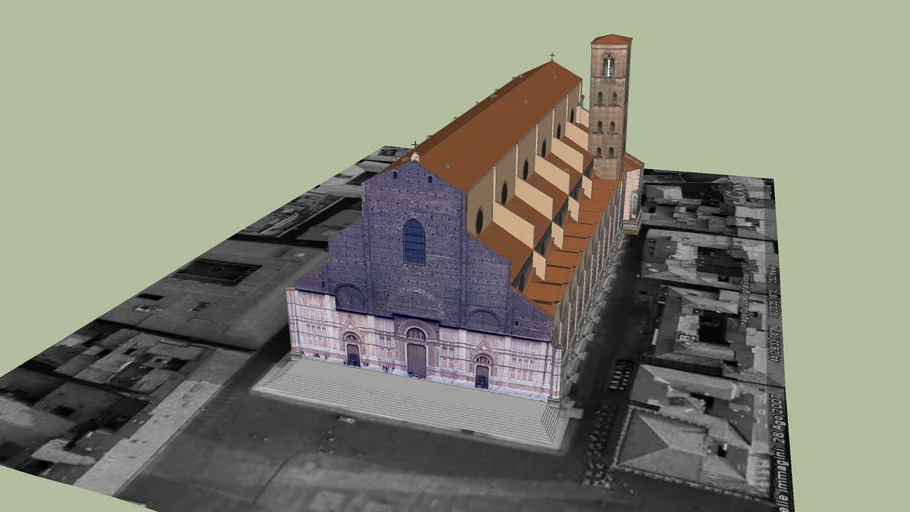Click the tall arched window on the facade

tap(414, 241)
